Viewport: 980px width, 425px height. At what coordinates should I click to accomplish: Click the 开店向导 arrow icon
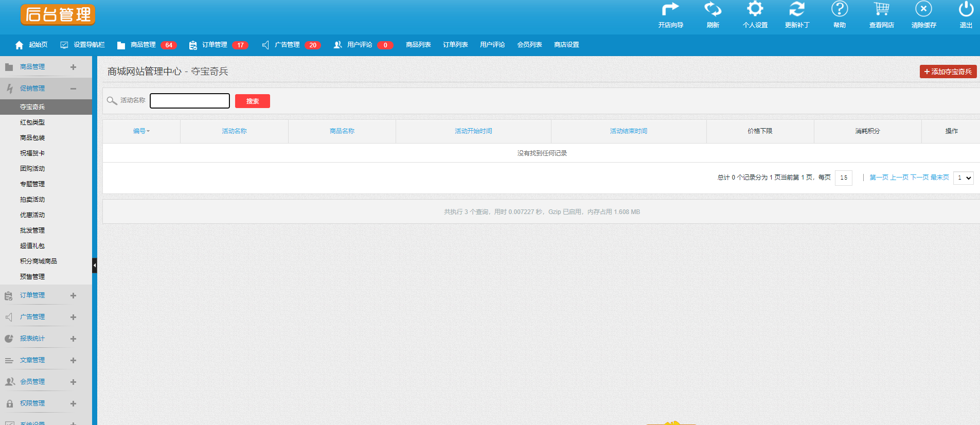(x=670, y=9)
